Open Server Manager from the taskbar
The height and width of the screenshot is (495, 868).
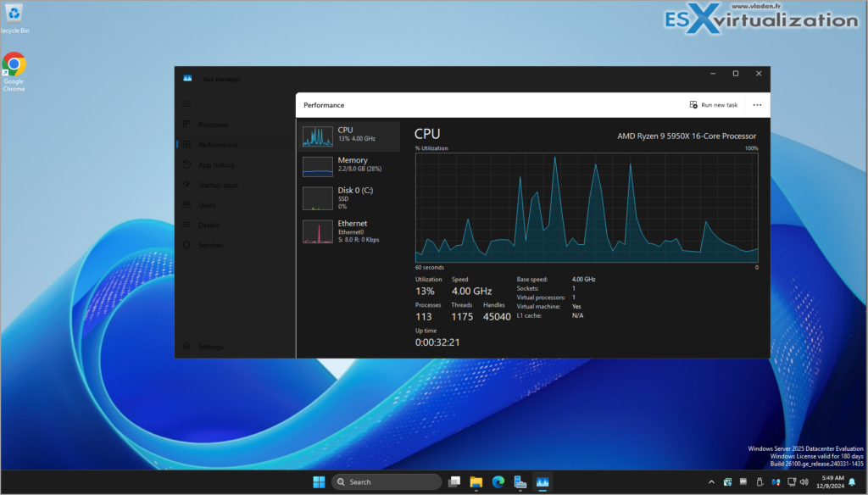(519, 481)
